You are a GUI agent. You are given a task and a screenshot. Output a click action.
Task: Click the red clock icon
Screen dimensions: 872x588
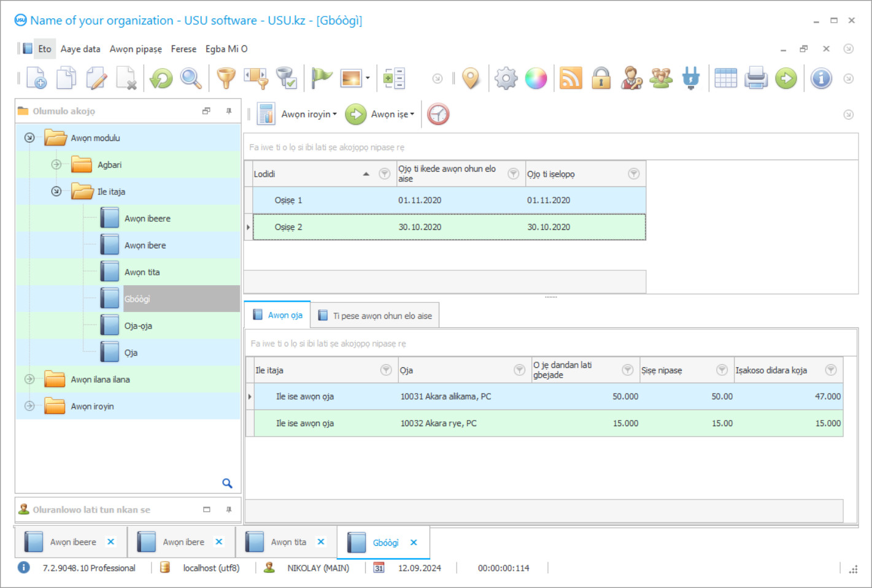click(x=438, y=115)
